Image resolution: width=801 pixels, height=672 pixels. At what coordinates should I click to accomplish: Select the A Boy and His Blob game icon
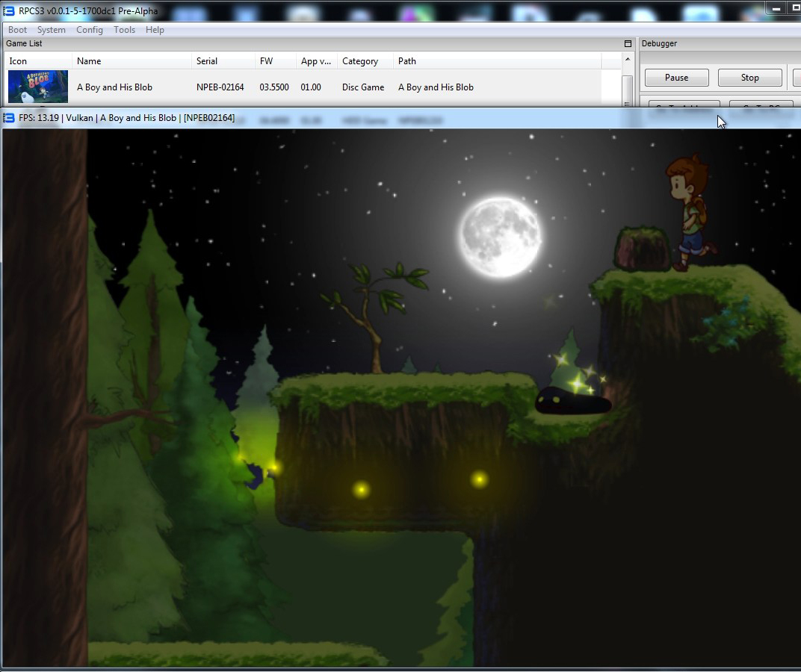pyautogui.click(x=38, y=87)
